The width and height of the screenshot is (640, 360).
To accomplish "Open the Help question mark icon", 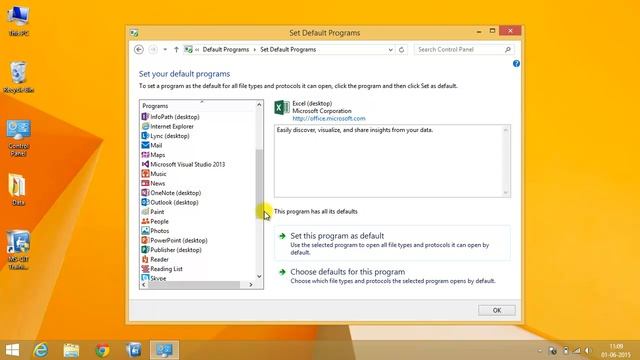I will pyautogui.click(x=516, y=64).
